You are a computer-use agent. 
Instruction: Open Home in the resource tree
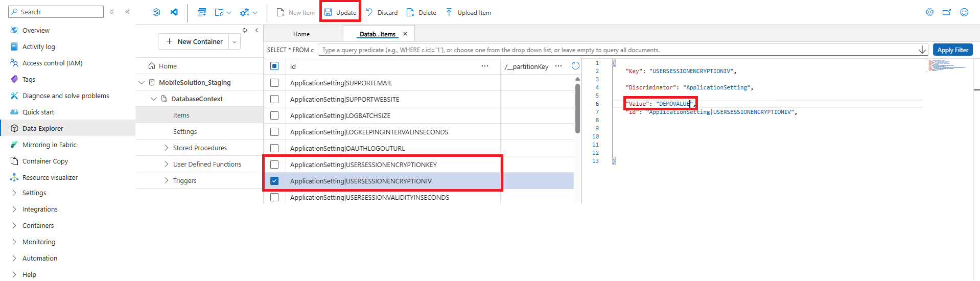(168, 66)
